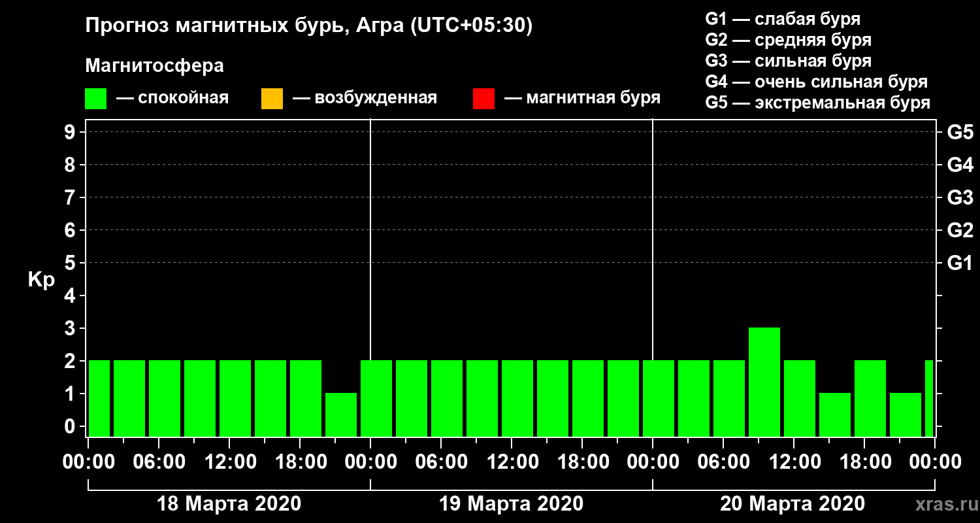Click the '20 Марта 2020' date label

pos(792,504)
